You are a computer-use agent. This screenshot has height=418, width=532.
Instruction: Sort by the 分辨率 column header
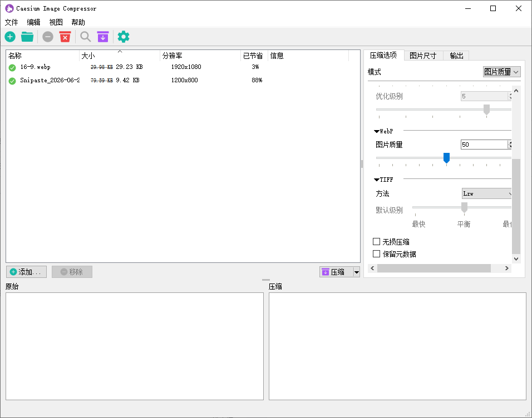click(200, 56)
